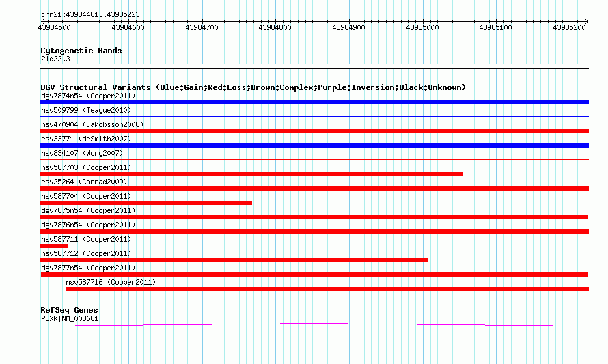The width and height of the screenshot is (608, 364).
Task: Click ruler position 43984700
Action: coord(202,27)
